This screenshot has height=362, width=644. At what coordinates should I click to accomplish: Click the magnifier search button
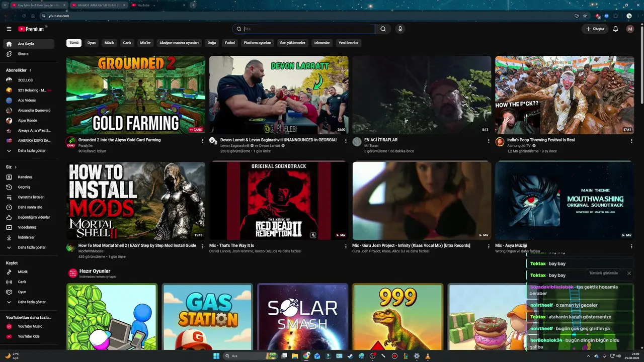point(383,29)
